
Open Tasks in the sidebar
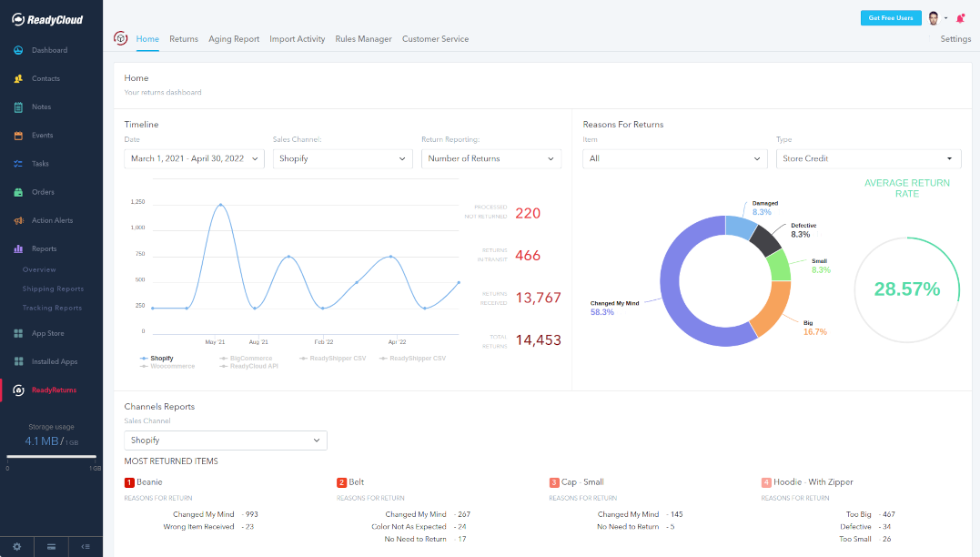(40, 164)
